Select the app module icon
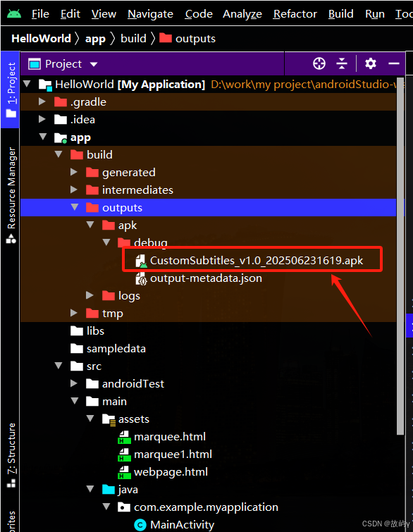The height and width of the screenshot is (532, 413). [61, 137]
